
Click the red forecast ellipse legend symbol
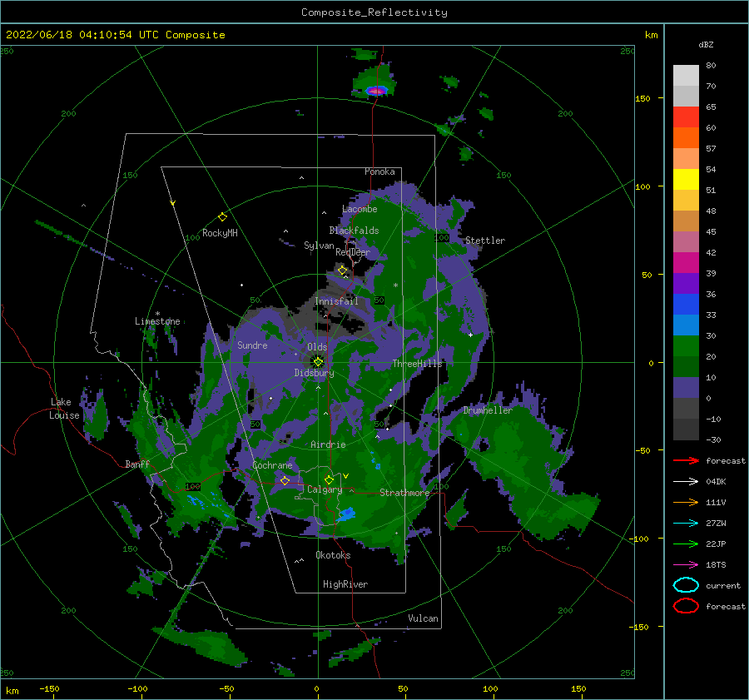coord(686,606)
